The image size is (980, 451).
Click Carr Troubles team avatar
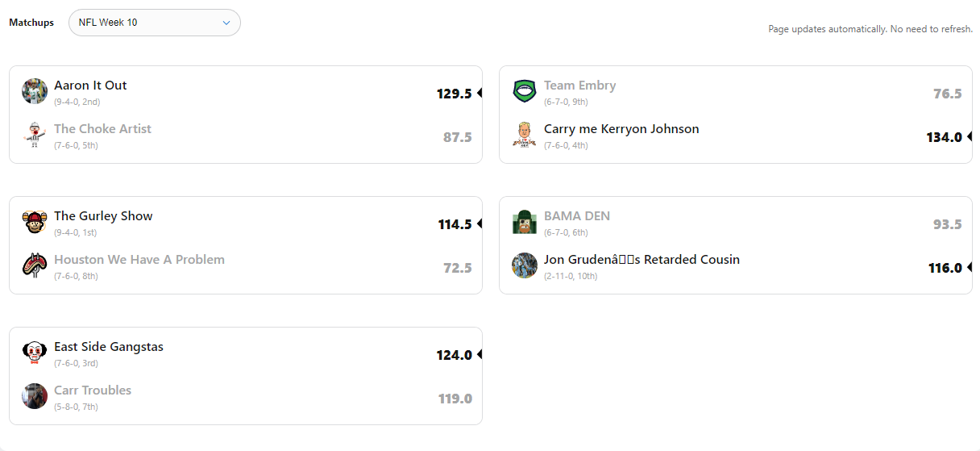pos(35,396)
